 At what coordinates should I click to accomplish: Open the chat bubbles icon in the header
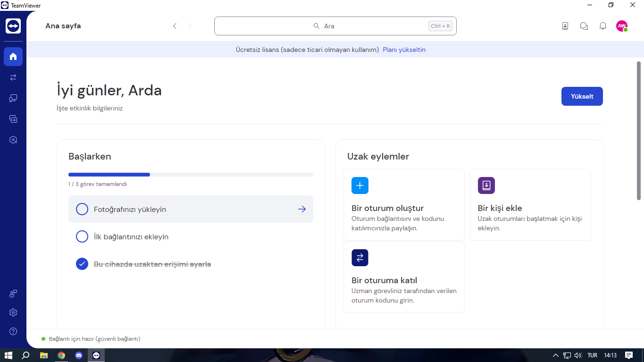point(584,26)
